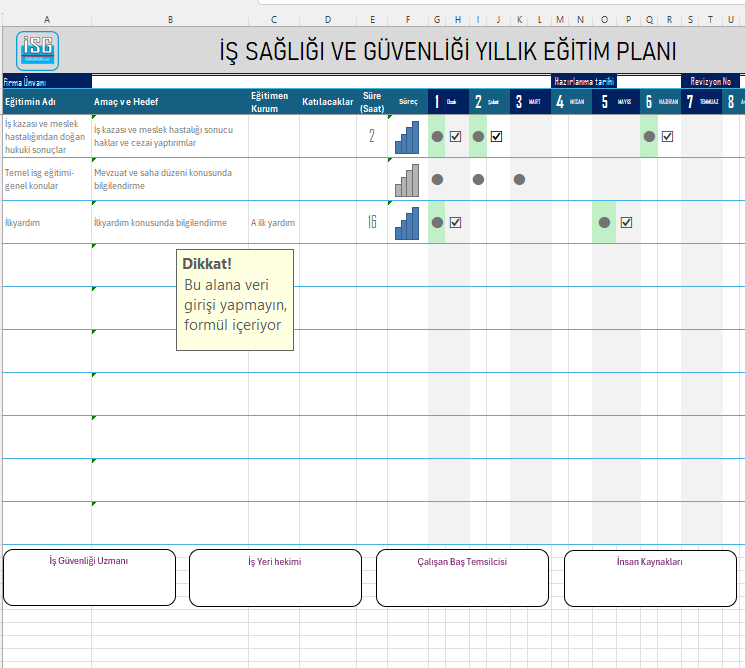Click month 4 Nisan header

(572, 102)
